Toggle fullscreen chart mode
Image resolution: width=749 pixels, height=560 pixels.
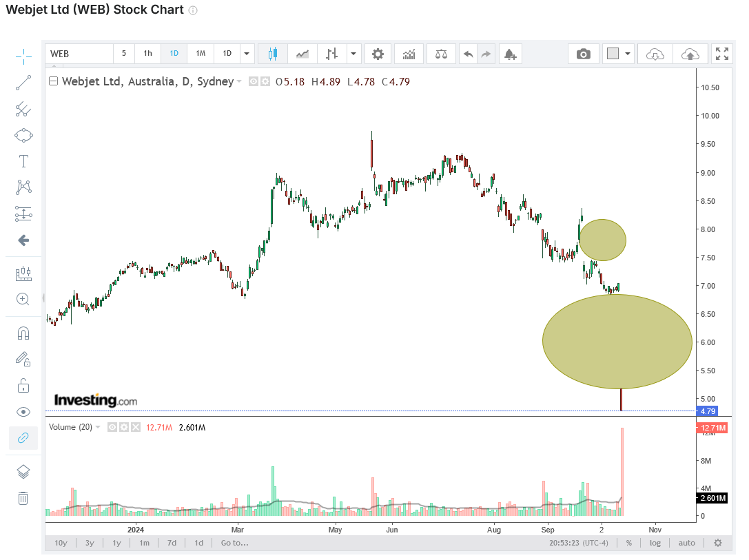(722, 54)
